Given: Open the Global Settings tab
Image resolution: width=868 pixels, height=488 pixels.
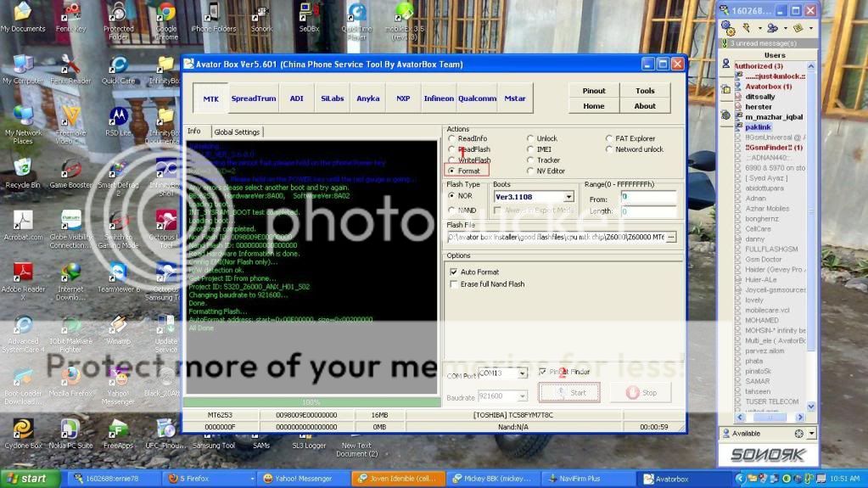Looking at the screenshot, I should (x=237, y=132).
